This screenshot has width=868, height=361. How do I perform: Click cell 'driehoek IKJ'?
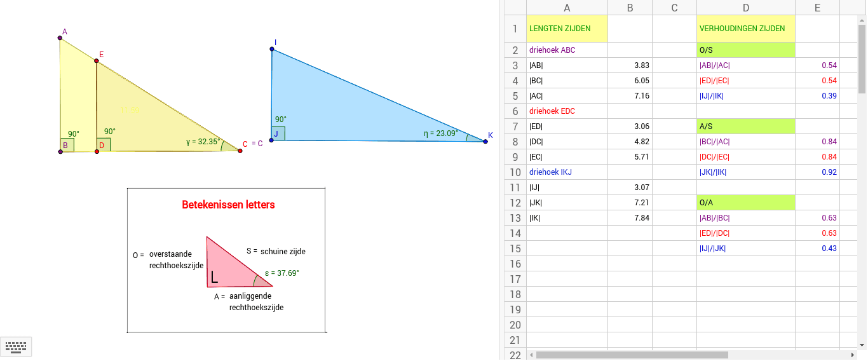[567, 172]
